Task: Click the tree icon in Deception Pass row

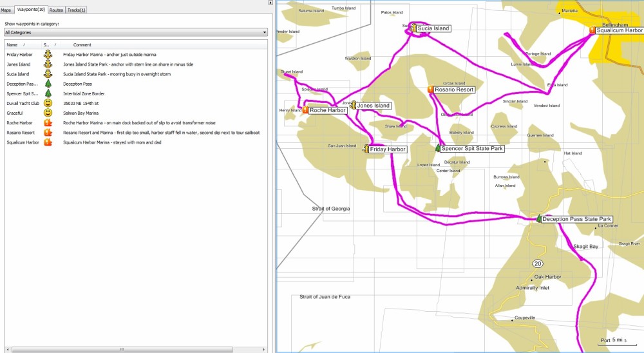Action: (48, 84)
